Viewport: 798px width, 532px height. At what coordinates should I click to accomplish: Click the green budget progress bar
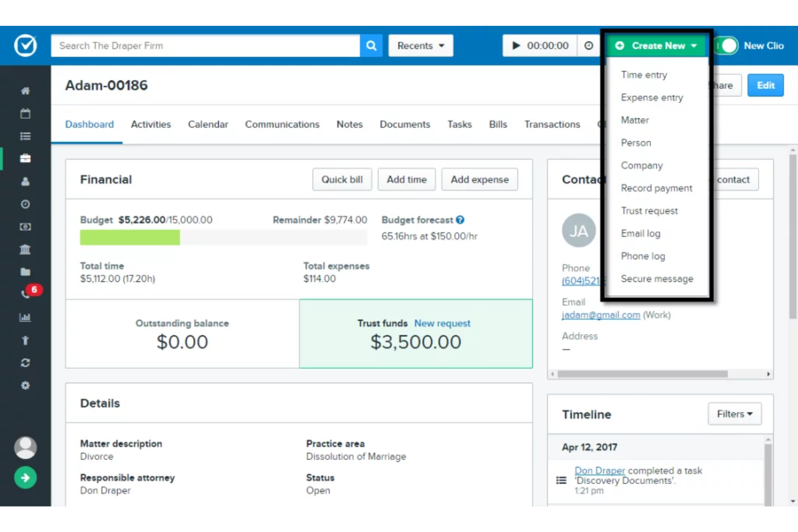(x=129, y=237)
